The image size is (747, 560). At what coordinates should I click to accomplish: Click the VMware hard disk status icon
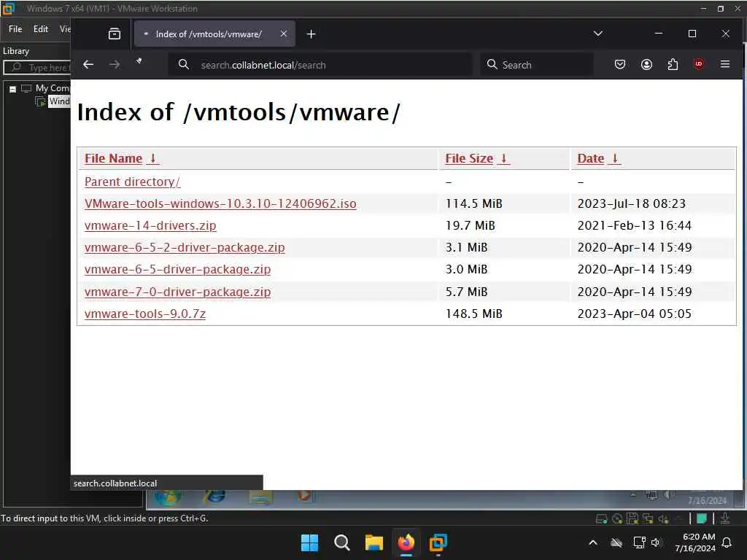pos(602,518)
